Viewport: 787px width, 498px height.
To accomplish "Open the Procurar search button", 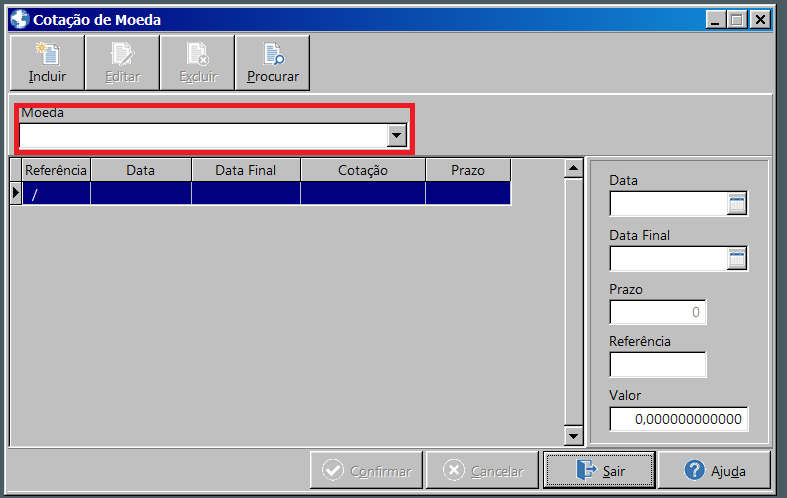I will (x=273, y=63).
